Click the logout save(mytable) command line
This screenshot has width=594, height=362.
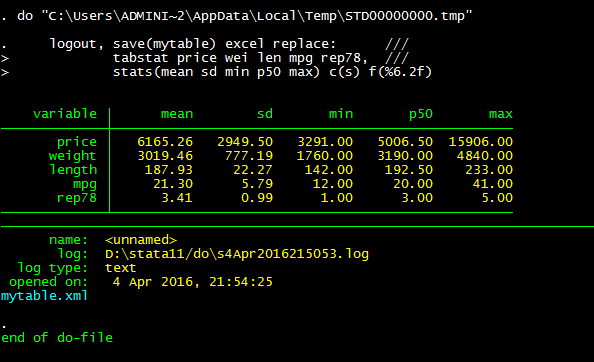[x=205, y=44]
